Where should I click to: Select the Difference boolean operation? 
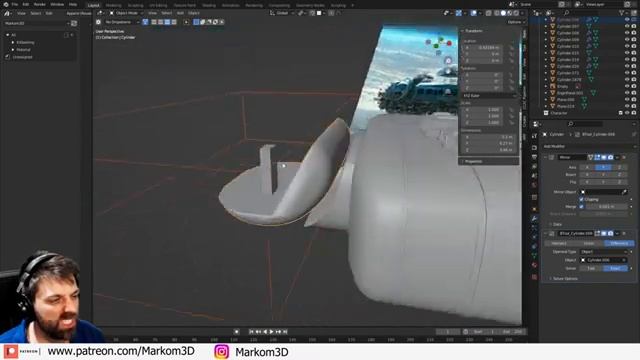(x=619, y=243)
